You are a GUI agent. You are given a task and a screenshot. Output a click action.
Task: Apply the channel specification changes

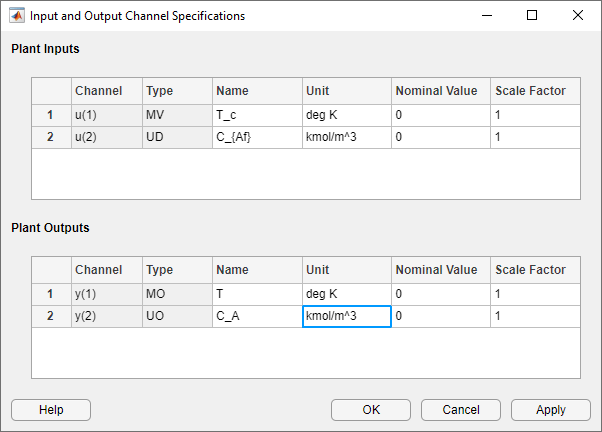[x=551, y=410]
